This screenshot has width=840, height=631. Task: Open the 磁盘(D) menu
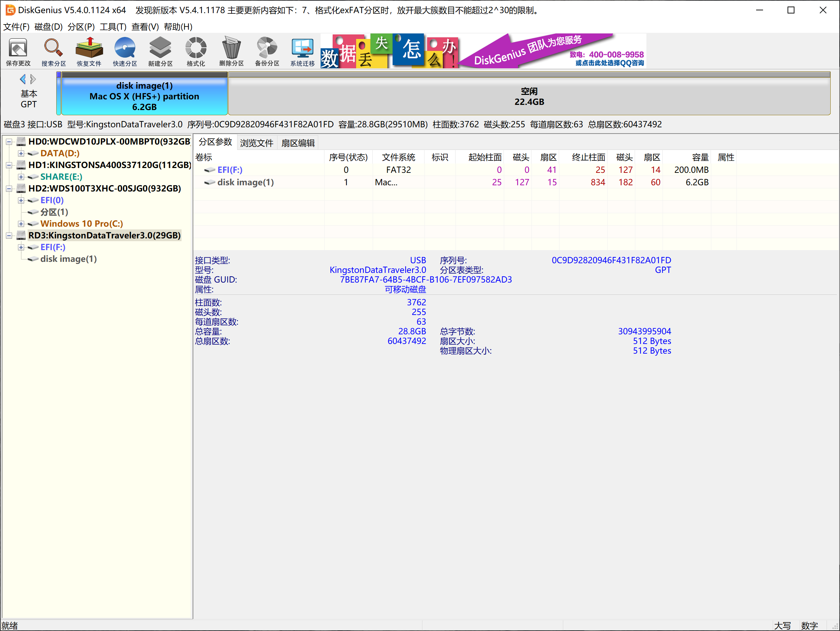[x=48, y=27]
